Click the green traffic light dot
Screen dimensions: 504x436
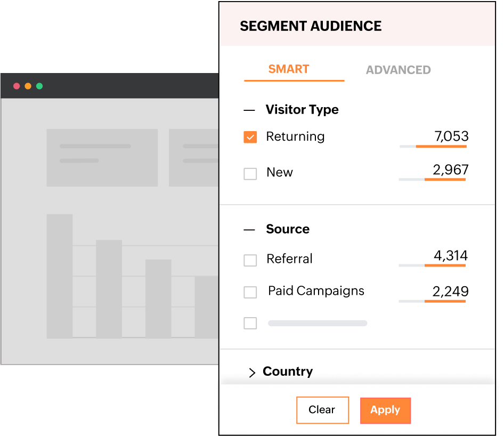click(x=39, y=86)
